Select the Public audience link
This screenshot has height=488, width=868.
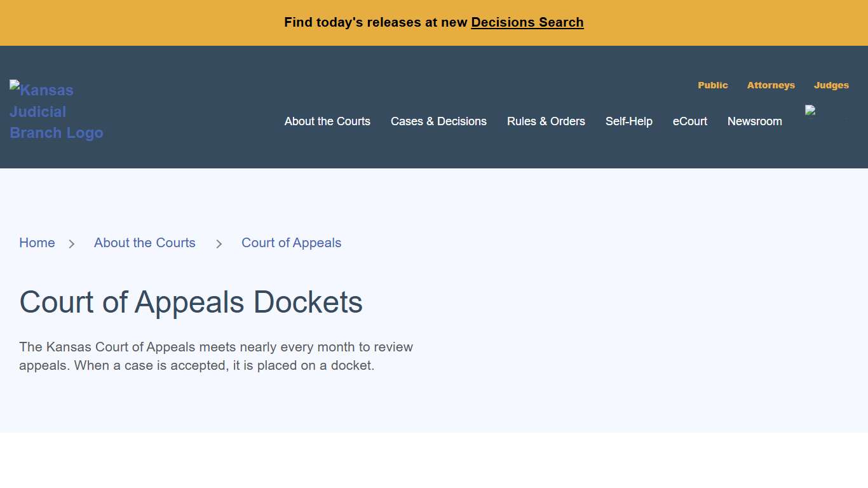(712, 85)
